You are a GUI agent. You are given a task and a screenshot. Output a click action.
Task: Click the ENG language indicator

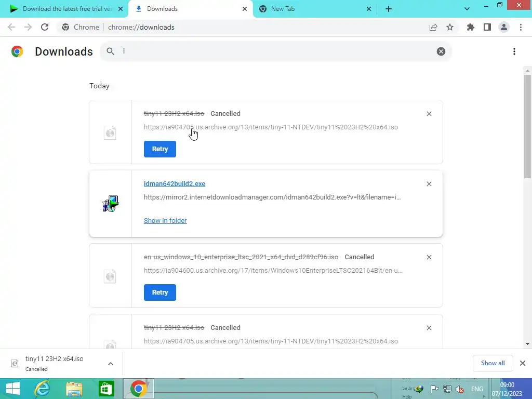(x=477, y=389)
